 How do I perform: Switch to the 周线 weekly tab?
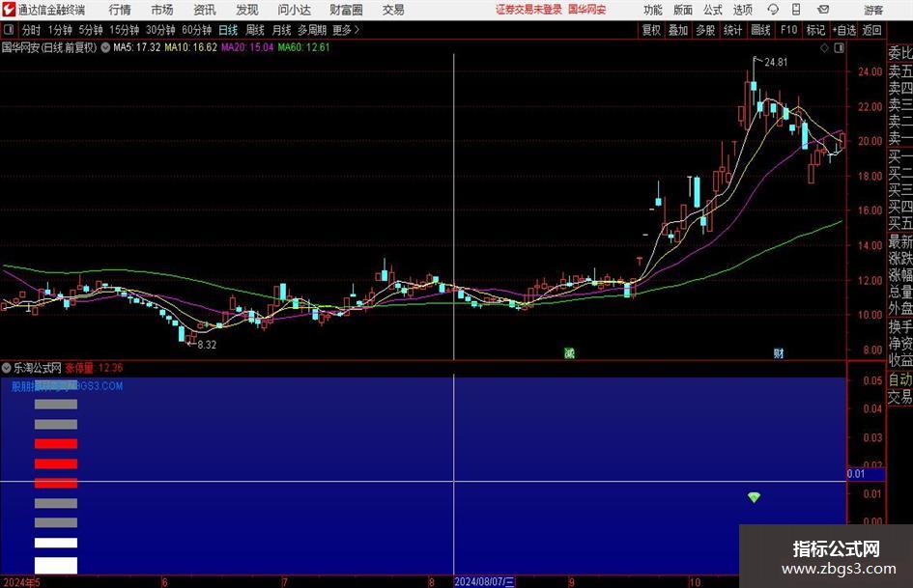click(x=254, y=30)
